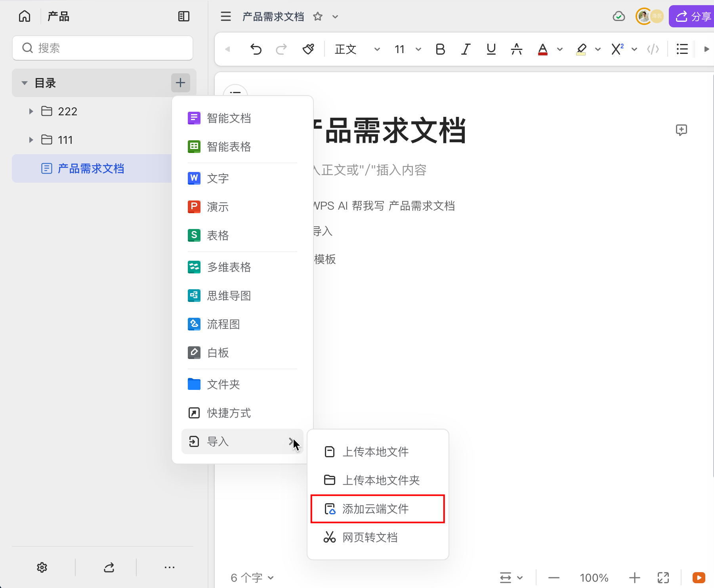Enter fullscreen mode icon

click(x=663, y=578)
